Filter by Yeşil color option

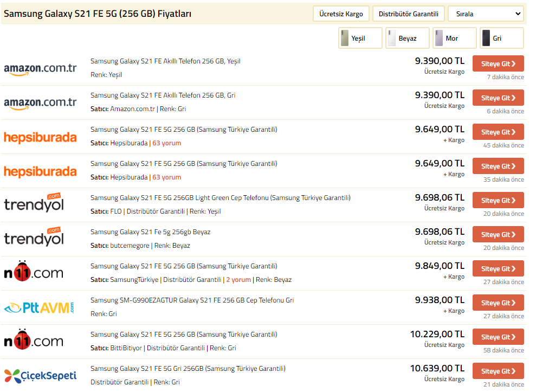pos(360,38)
